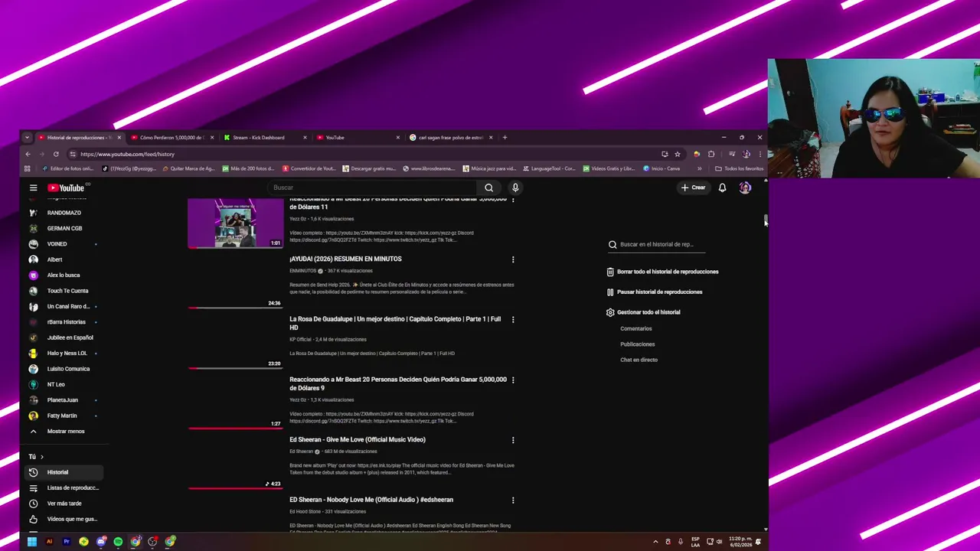Viewport: 980px width, 551px height.
Task: Open Adobe Illustrator from the taskbar
Action: [x=50, y=542]
